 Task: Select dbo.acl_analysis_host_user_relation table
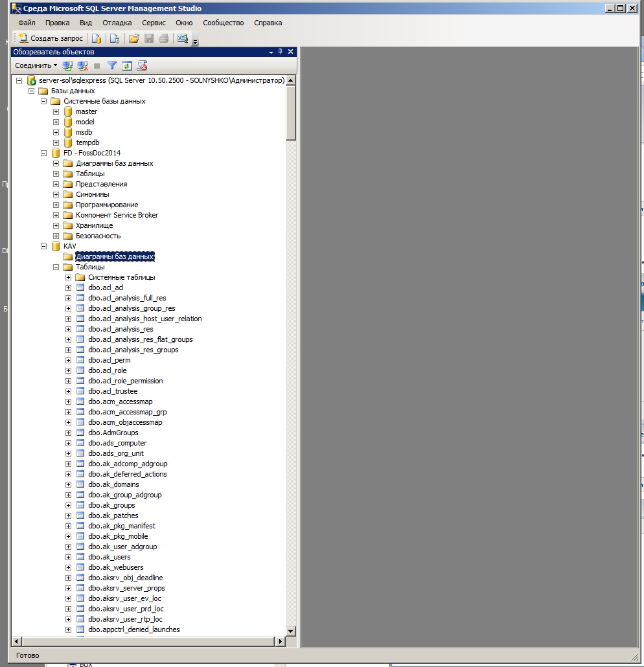pos(144,319)
